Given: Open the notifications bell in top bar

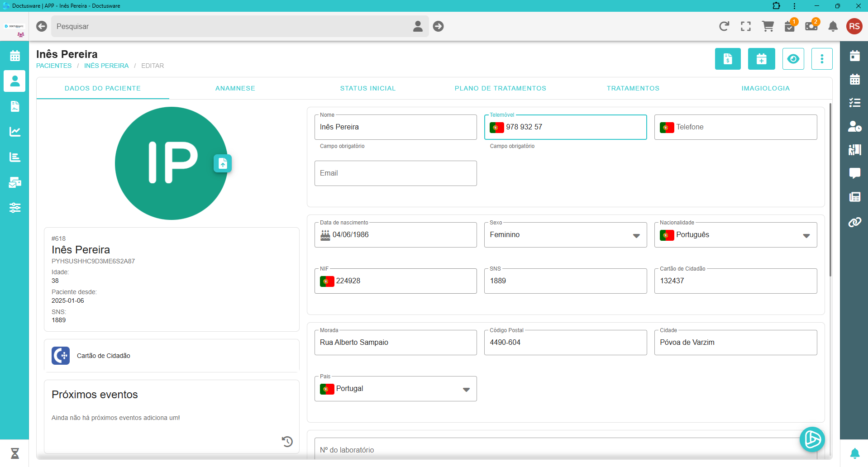Looking at the screenshot, I should pos(833,26).
